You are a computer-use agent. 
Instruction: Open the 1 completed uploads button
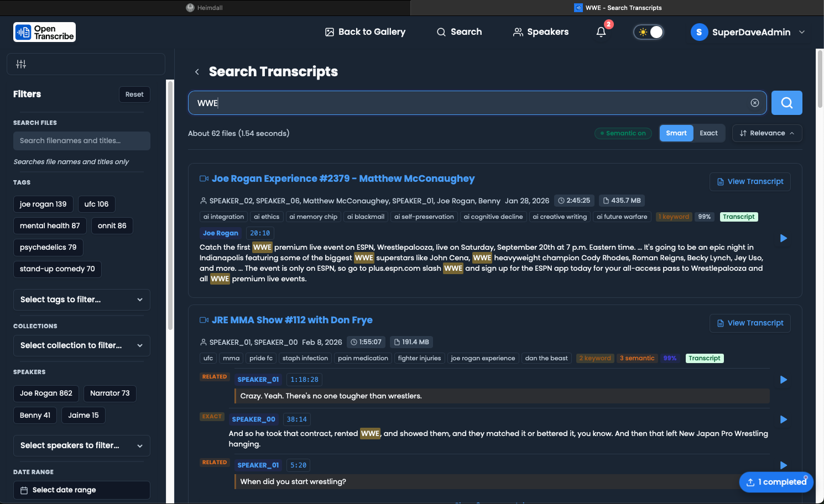pos(776,482)
